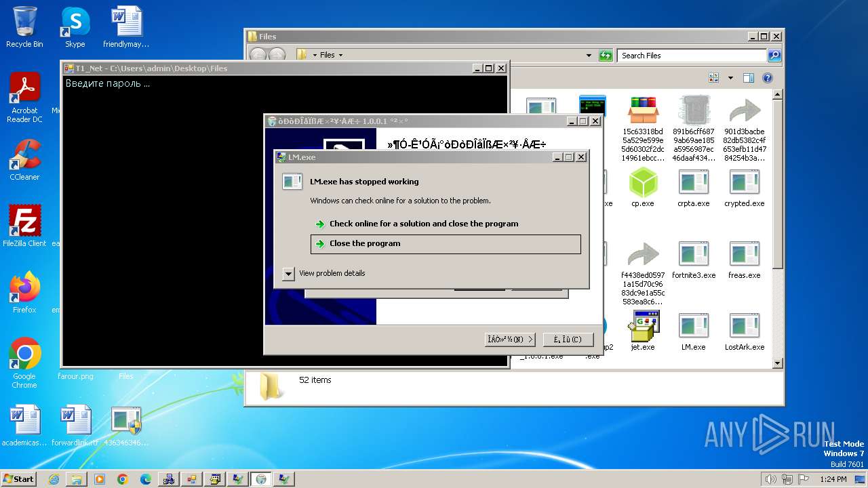The image size is (868, 488).
Task: Click the Explorer back navigation button
Action: point(258,56)
